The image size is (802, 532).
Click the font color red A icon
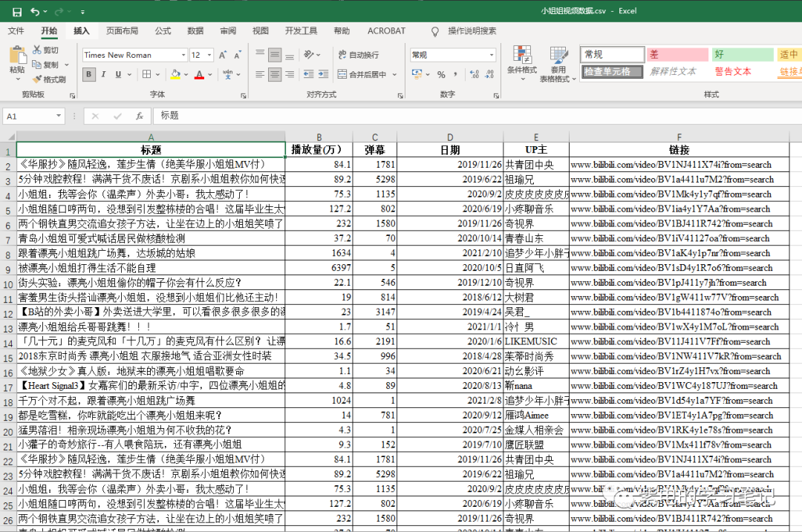(200, 75)
